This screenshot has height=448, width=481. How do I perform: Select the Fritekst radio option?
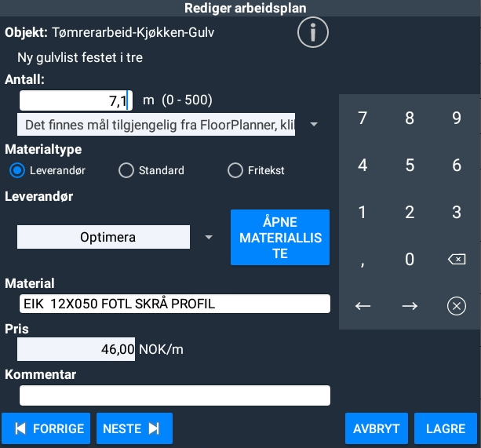click(235, 170)
